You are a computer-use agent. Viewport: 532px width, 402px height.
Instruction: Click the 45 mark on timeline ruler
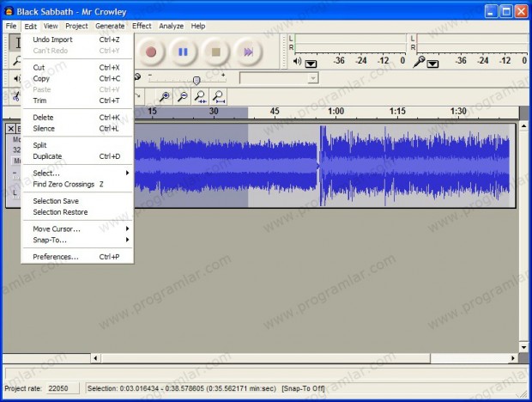pos(275,112)
